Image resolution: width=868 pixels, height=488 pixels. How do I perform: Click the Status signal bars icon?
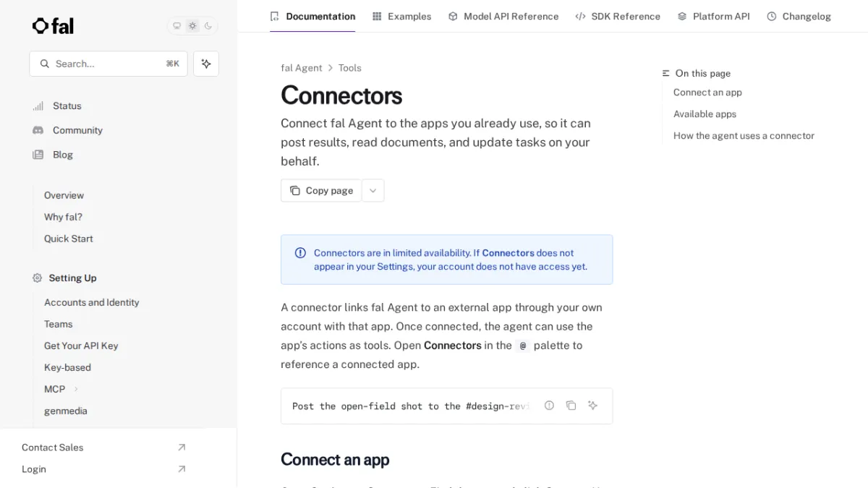pyautogui.click(x=38, y=106)
